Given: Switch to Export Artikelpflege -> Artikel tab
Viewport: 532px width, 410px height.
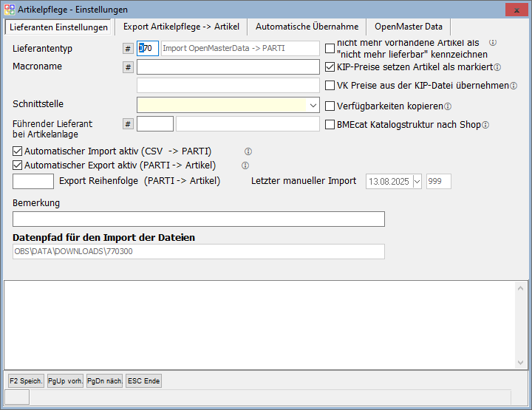Looking at the screenshot, I should click(181, 27).
